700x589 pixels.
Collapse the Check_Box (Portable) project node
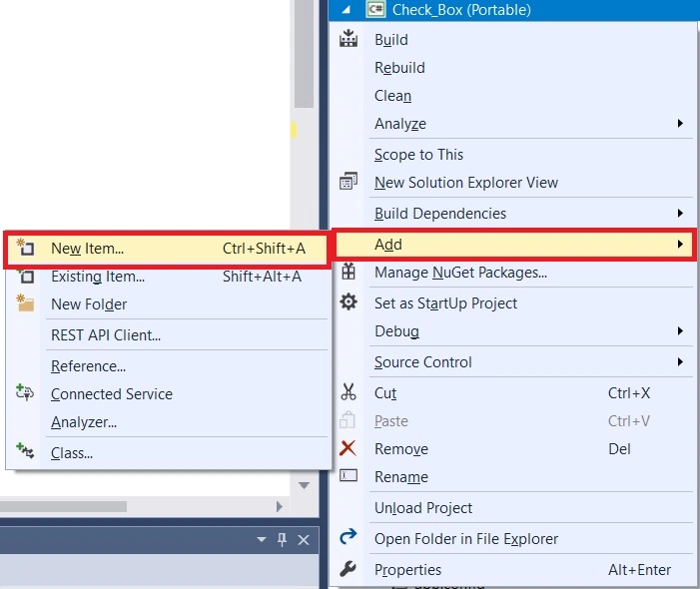pos(347,10)
